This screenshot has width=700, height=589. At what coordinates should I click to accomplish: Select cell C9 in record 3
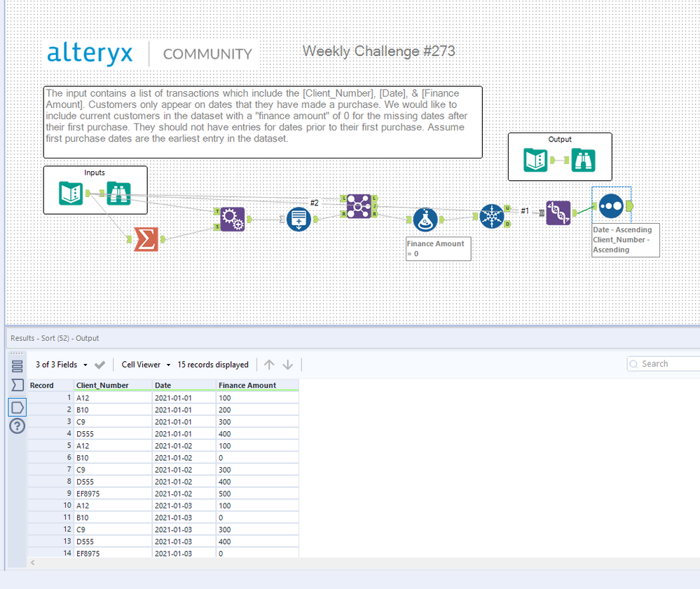(113, 422)
